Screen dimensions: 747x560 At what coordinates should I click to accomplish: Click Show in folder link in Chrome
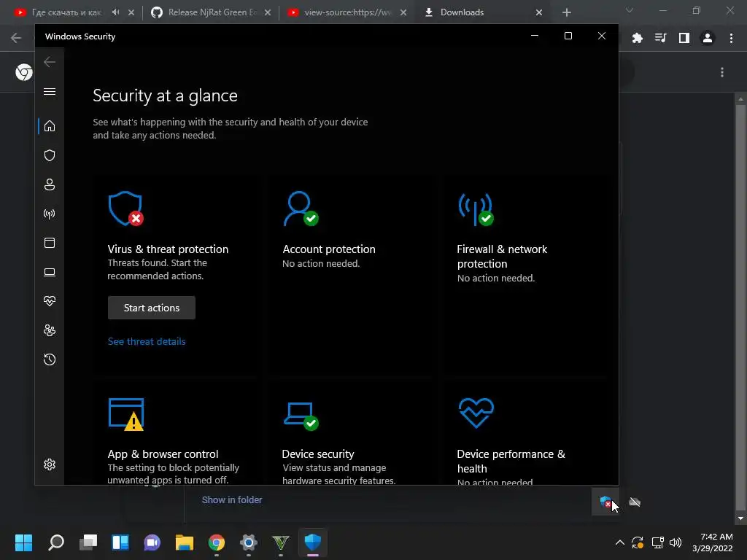(x=232, y=500)
